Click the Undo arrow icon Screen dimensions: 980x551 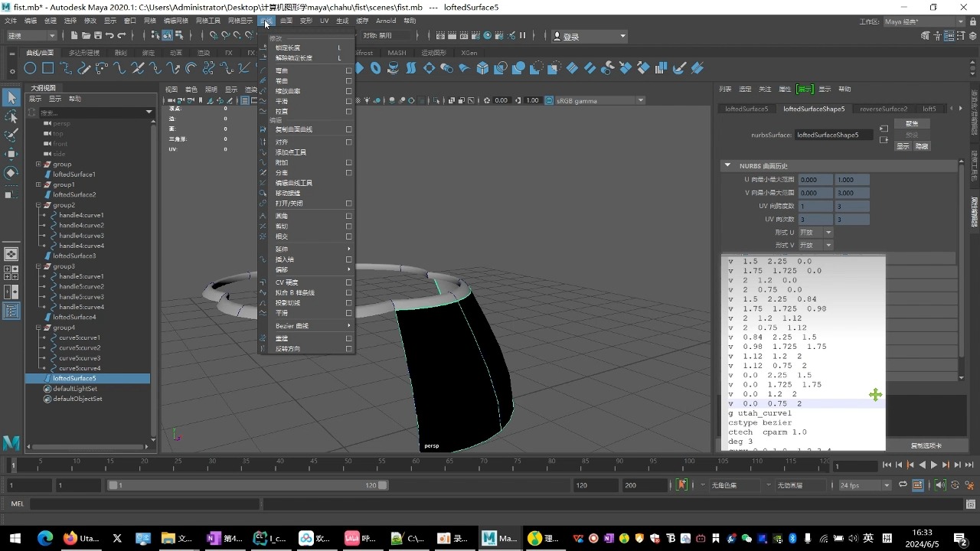pos(109,35)
